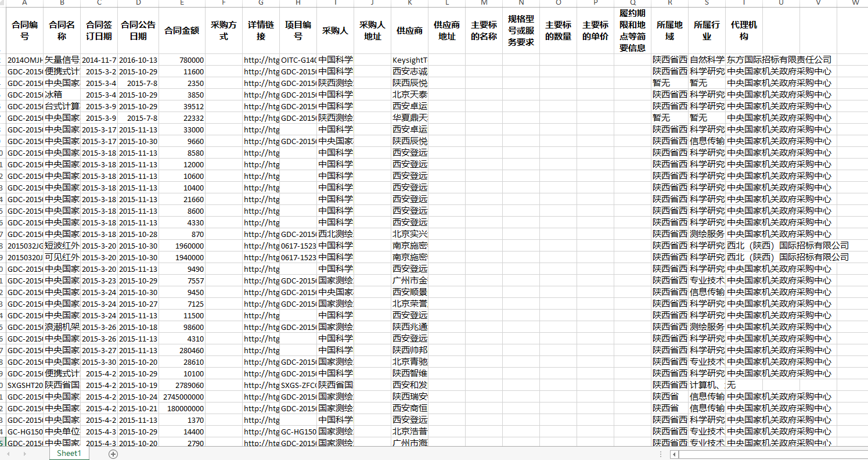The image size is (868, 460).
Task: Select the 所属地域 header cell
Action: click(669, 31)
